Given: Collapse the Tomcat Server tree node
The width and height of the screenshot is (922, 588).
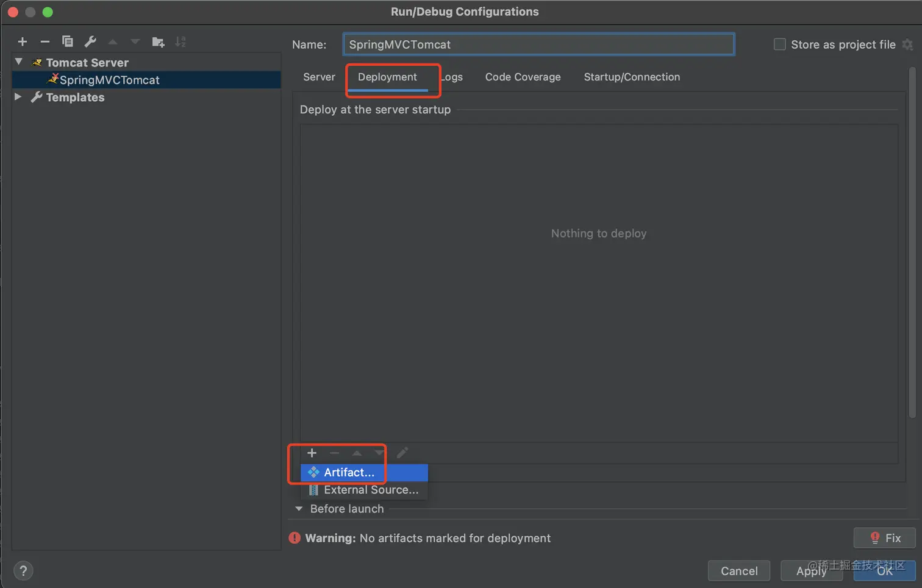Looking at the screenshot, I should (x=19, y=62).
